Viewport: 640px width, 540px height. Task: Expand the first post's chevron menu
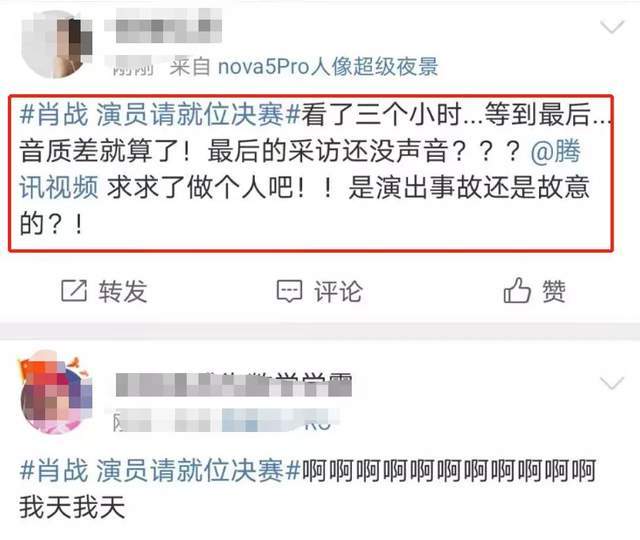click(x=612, y=27)
